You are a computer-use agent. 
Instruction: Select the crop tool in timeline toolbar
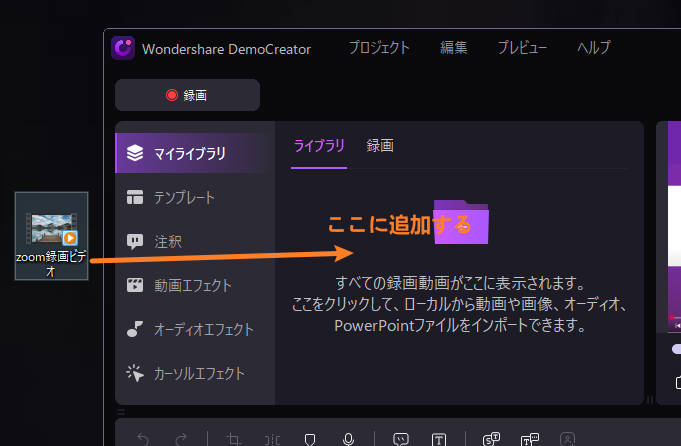click(233, 439)
